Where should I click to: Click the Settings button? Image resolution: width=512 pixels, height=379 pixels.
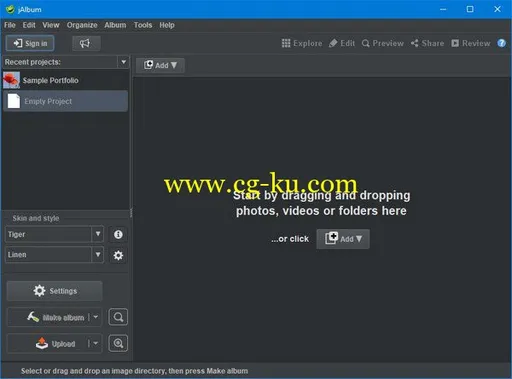pyautogui.click(x=55, y=291)
